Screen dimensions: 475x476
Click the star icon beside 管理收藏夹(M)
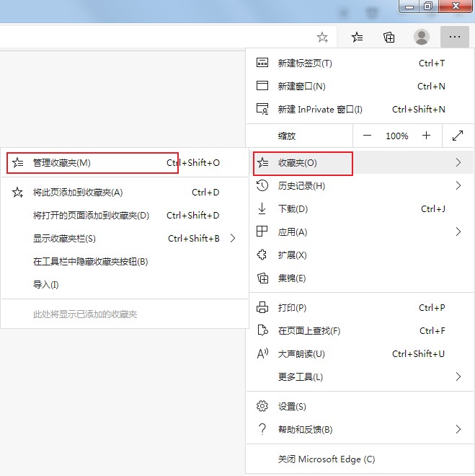tap(17, 163)
